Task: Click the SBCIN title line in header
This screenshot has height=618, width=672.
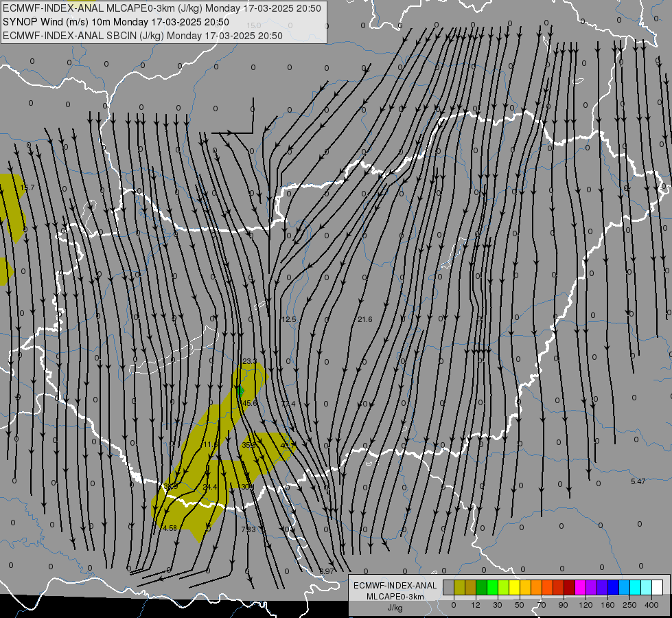Action: (x=143, y=36)
